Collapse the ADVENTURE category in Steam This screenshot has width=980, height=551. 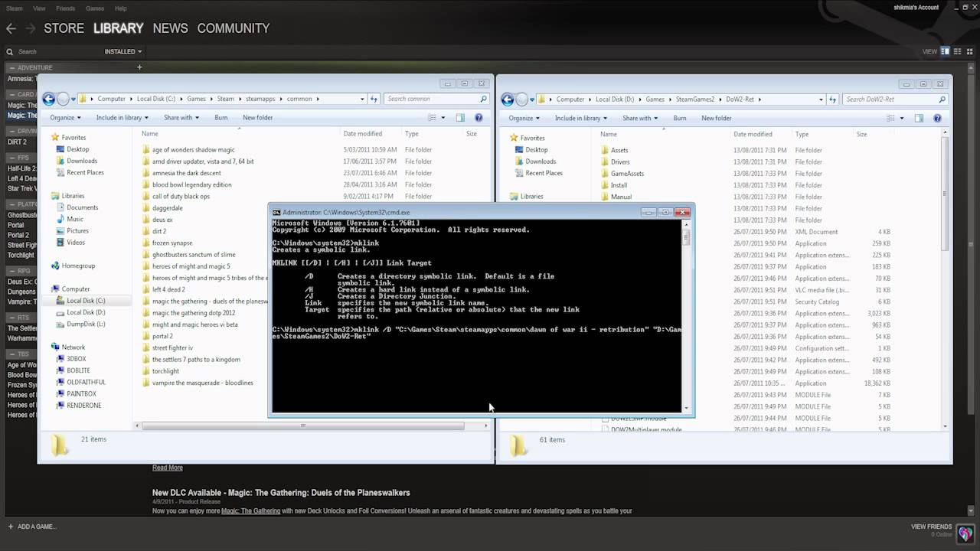pos(11,68)
